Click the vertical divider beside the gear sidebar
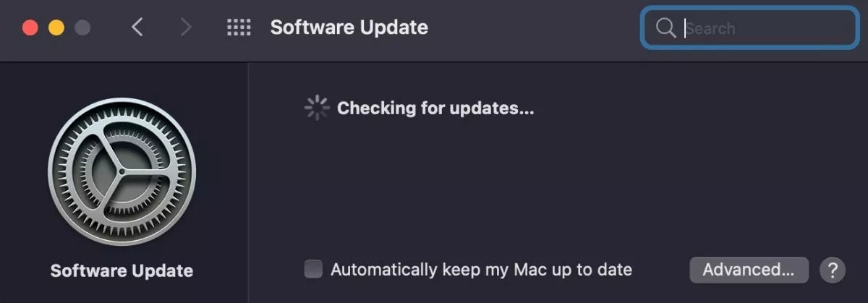The image size is (868, 303). click(x=248, y=182)
